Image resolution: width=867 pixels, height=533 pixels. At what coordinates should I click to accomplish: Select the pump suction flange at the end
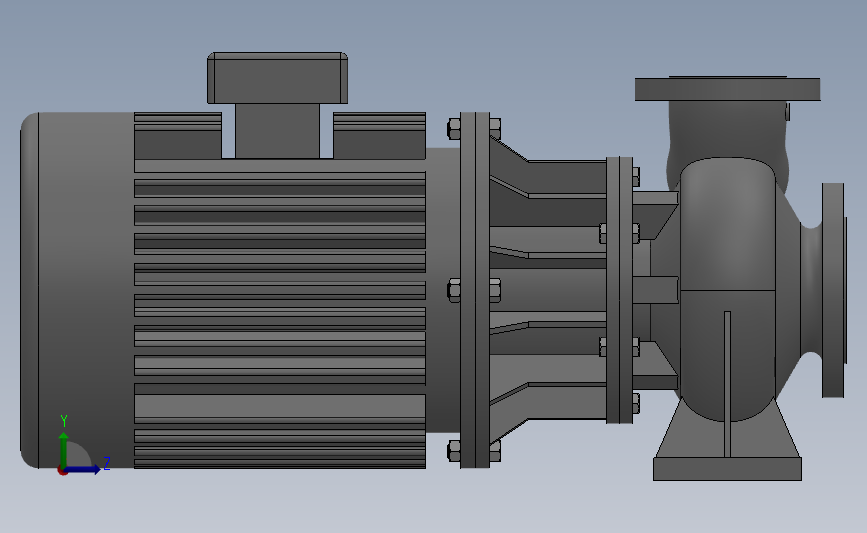[x=833, y=290]
